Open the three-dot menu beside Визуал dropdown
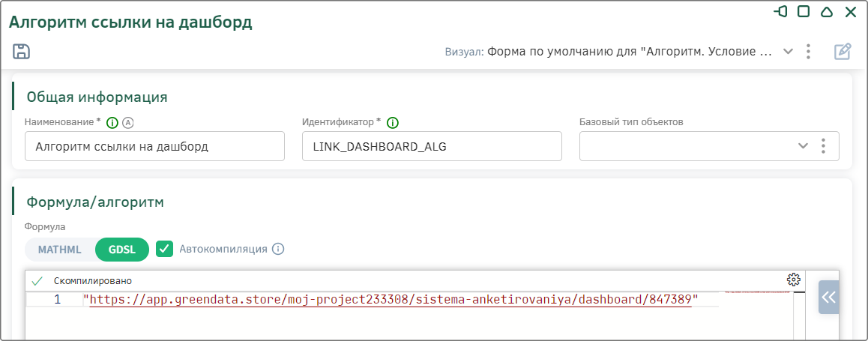 coord(809,52)
